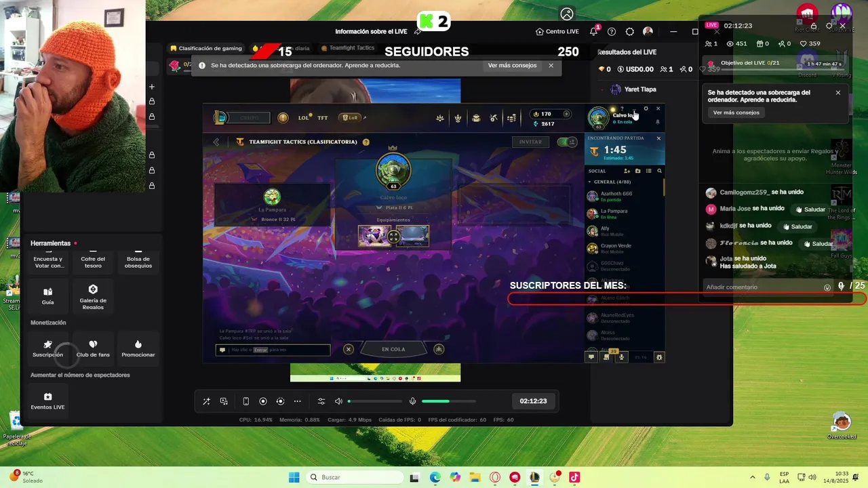The image size is (868, 488).
Task: Click the exclamation alert icon in League client
Action: 283,117
